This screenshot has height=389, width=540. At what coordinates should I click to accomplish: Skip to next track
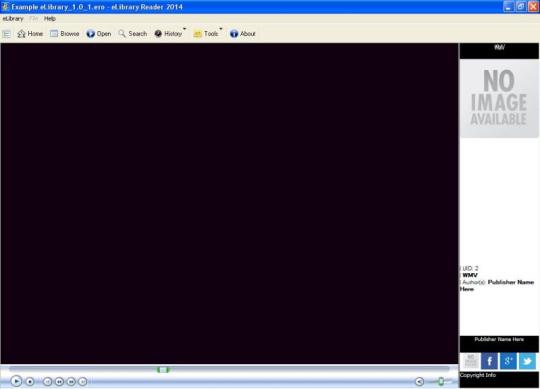coord(83,381)
